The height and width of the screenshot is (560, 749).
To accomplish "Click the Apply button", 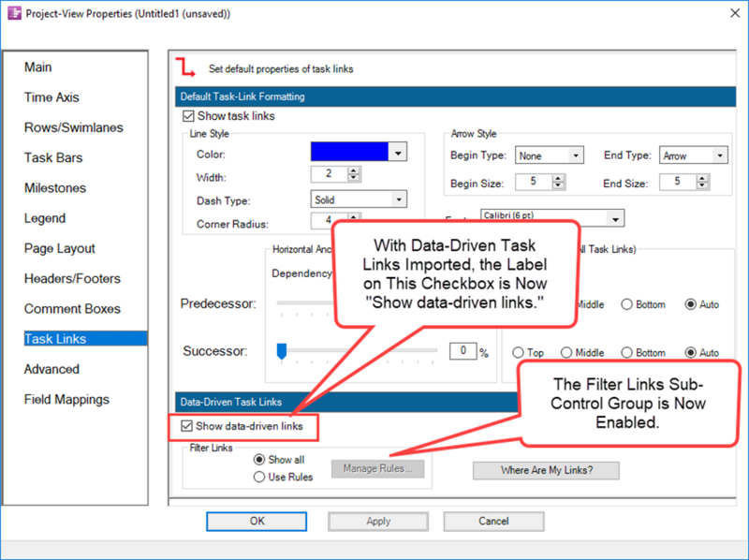I will click(378, 522).
